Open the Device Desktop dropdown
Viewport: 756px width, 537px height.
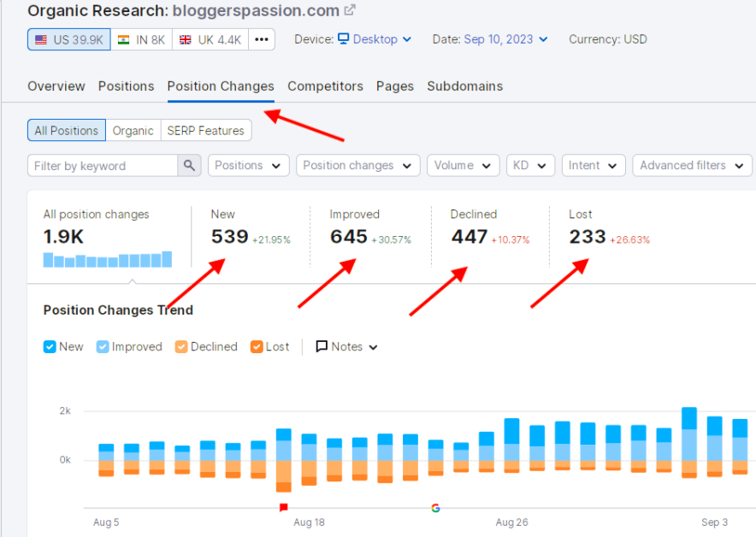[375, 39]
